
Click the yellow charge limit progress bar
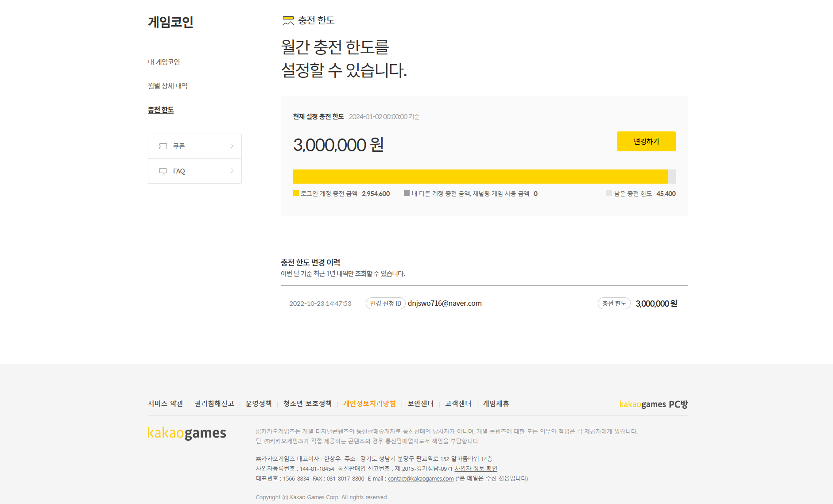click(480, 177)
